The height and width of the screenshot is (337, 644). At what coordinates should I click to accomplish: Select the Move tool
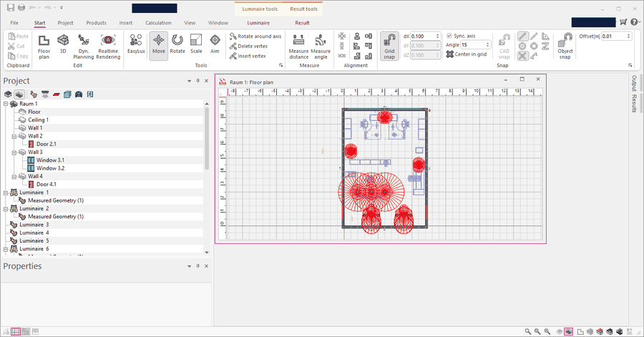pyautogui.click(x=159, y=46)
